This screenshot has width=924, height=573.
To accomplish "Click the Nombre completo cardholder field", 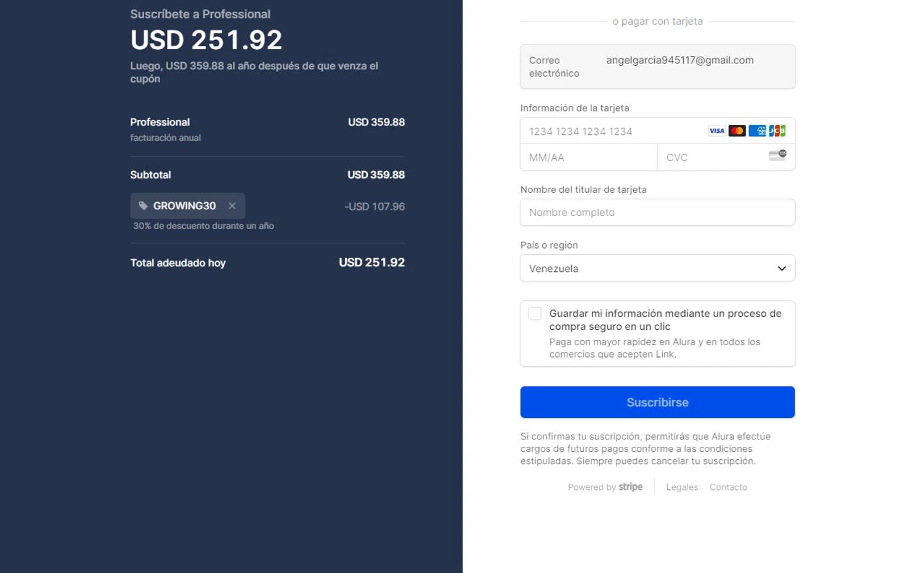I will coord(657,212).
